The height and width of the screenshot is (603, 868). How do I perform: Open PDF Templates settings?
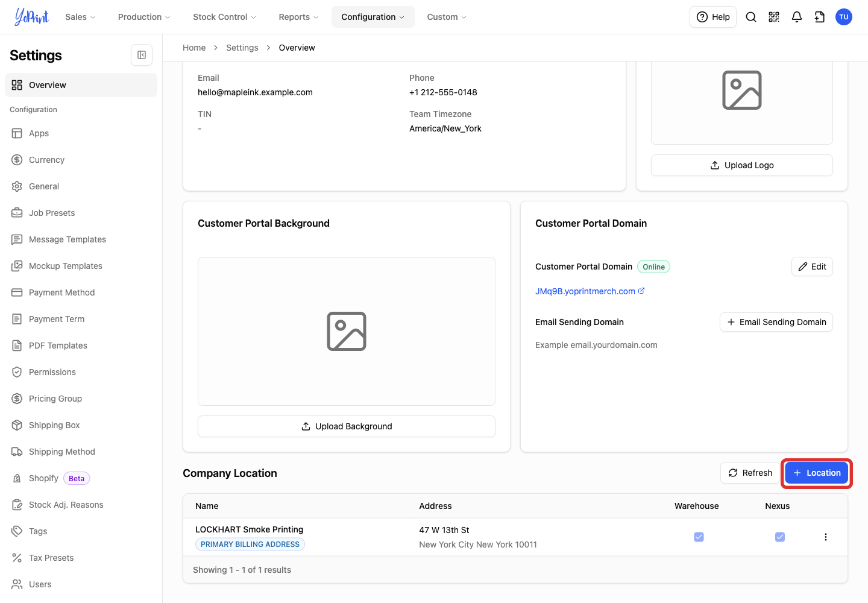(x=81, y=346)
